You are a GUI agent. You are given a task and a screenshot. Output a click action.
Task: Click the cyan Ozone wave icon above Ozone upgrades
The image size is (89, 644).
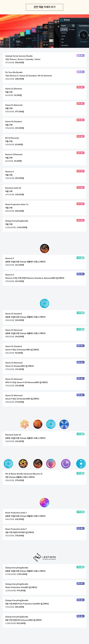click(44, 303)
